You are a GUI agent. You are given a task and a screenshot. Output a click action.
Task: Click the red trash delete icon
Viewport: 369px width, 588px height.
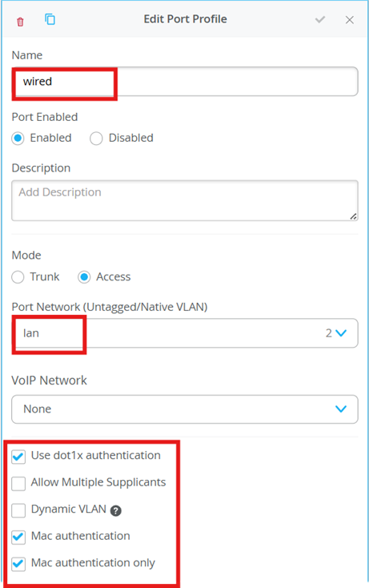tap(20, 22)
